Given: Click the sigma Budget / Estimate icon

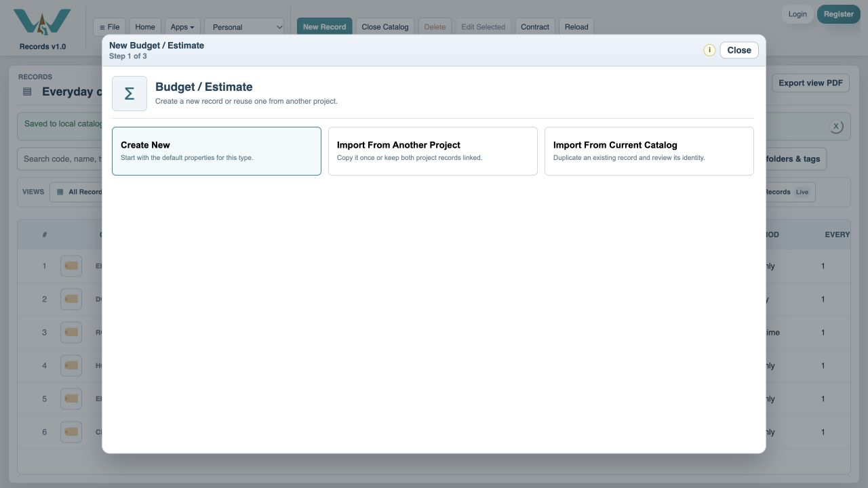Looking at the screenshot, I should (130, 94).
